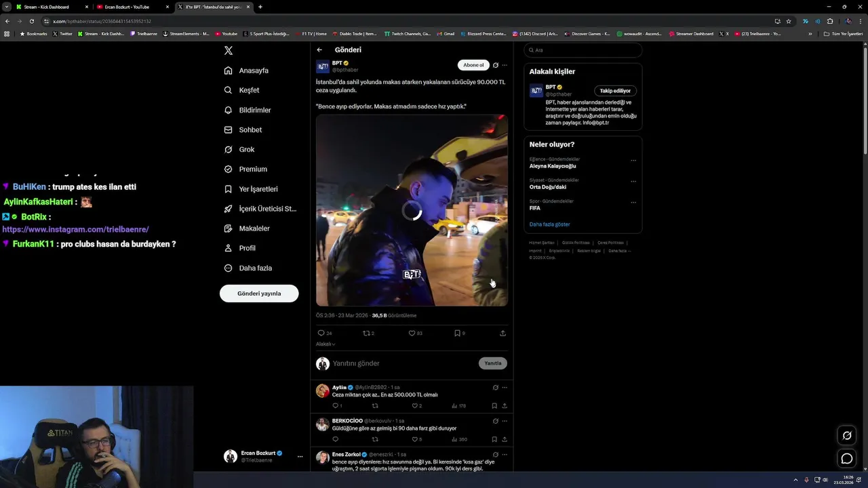Open more options on BPT post
The height and width of the screenshot is (488, 868).
coord(505,65)
